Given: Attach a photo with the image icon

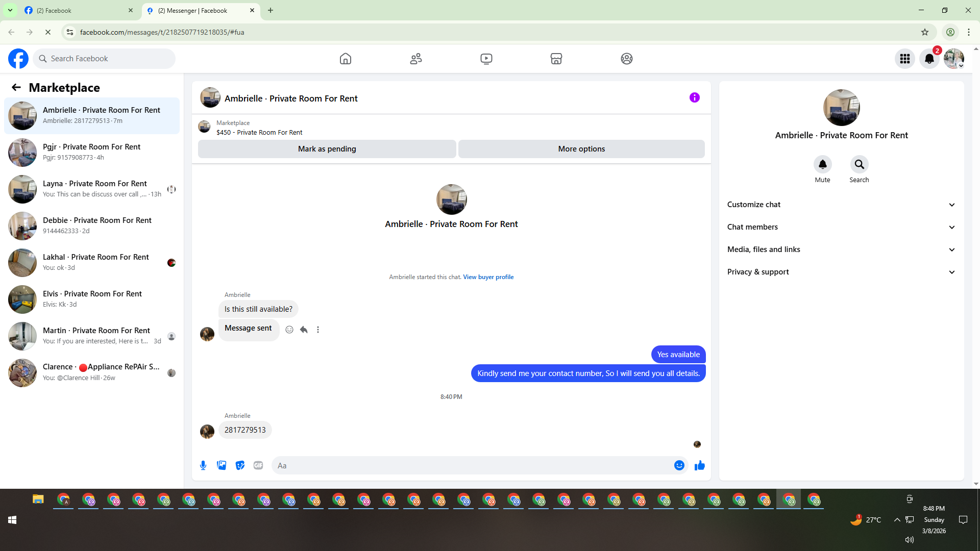Looking at the screenshot, I should [x=222, y=465].
